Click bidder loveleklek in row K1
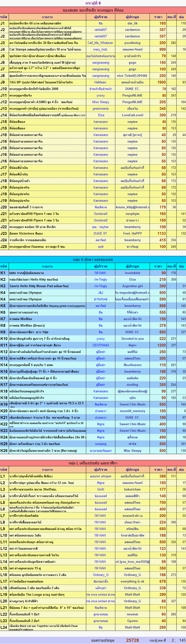Viewport: 186px width, 644px height. [132, 273]
